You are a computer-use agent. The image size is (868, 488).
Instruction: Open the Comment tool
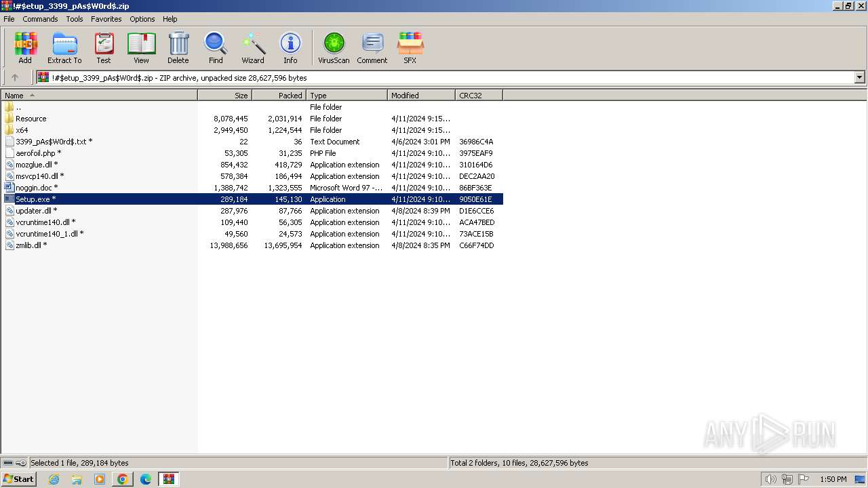click(372, 48)
